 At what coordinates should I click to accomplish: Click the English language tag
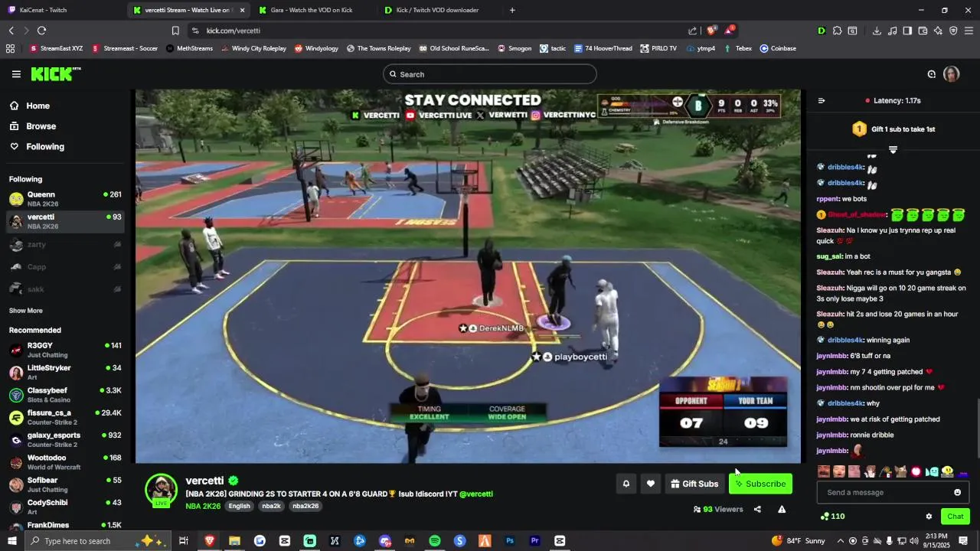[239, 507]
